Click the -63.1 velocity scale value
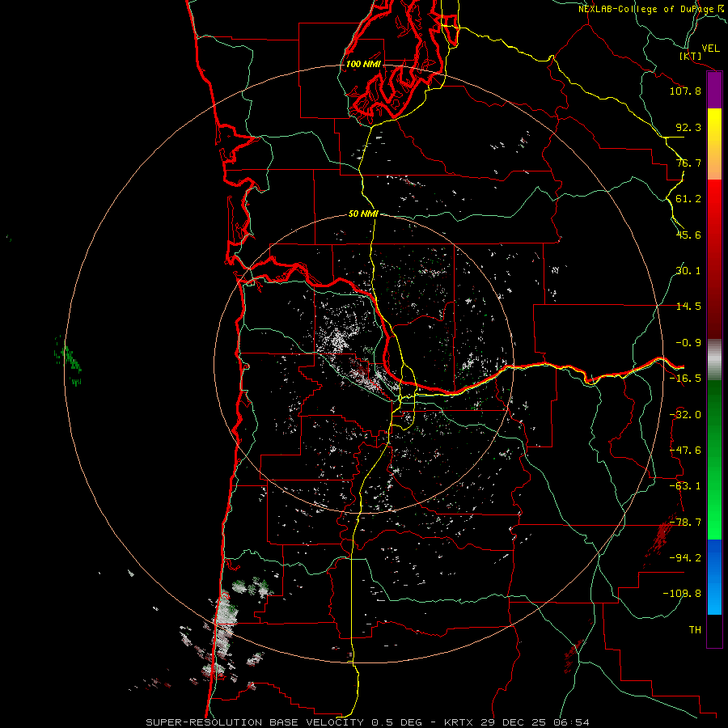This screenshot has width=728, height=728. 685,486
